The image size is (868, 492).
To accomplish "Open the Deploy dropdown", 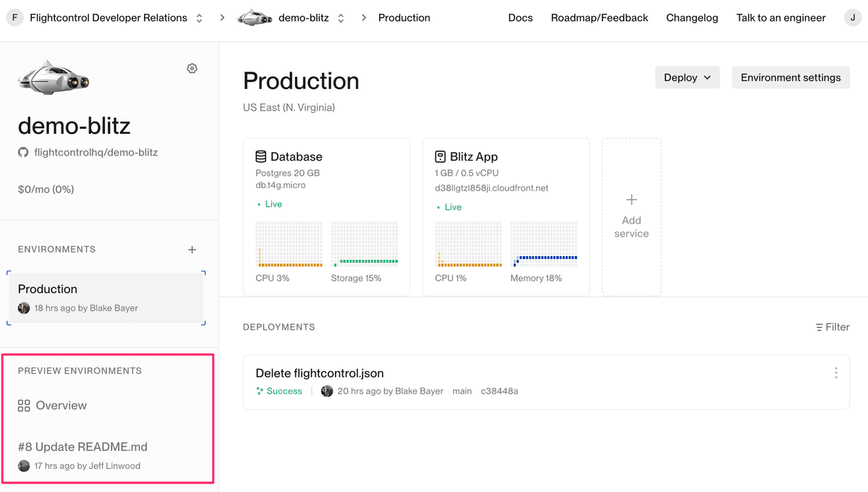I will (687, 77).
